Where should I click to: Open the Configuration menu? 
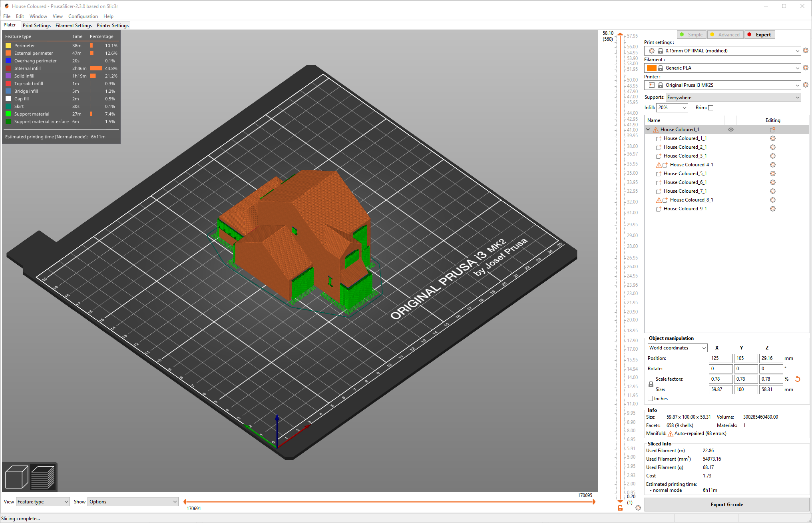[83, 16]
